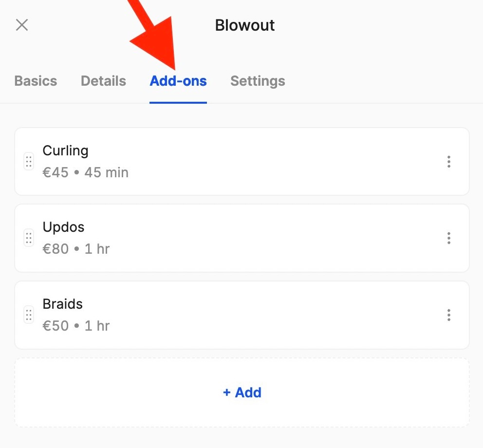Click the drag handle next to Updos
The image size is (483, 448).
click(x=28, y=238)
